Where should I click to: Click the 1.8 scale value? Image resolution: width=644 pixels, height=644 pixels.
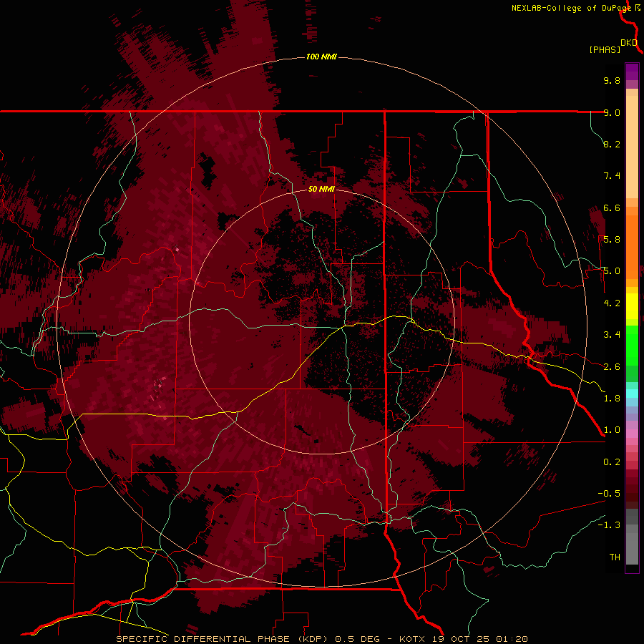[612, 399]
